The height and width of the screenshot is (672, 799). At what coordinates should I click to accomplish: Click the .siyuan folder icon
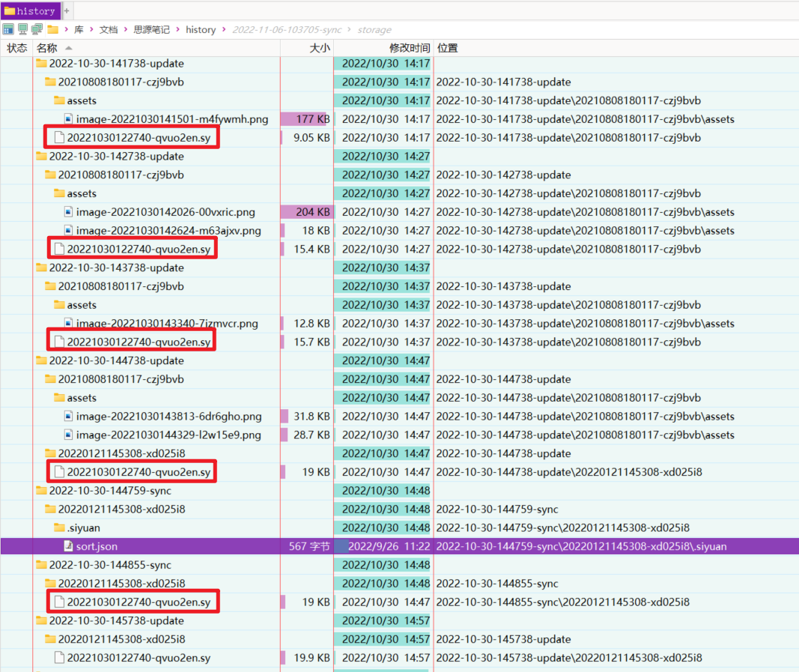tap(60, 527)
